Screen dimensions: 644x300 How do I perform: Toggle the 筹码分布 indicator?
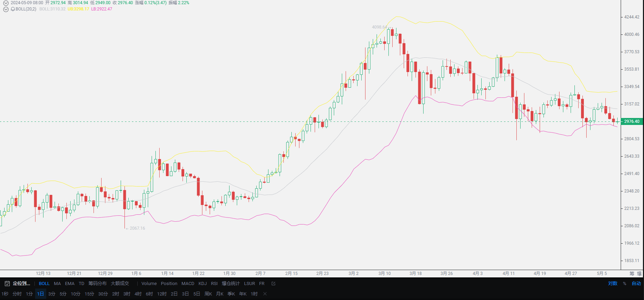coord(97,284)
